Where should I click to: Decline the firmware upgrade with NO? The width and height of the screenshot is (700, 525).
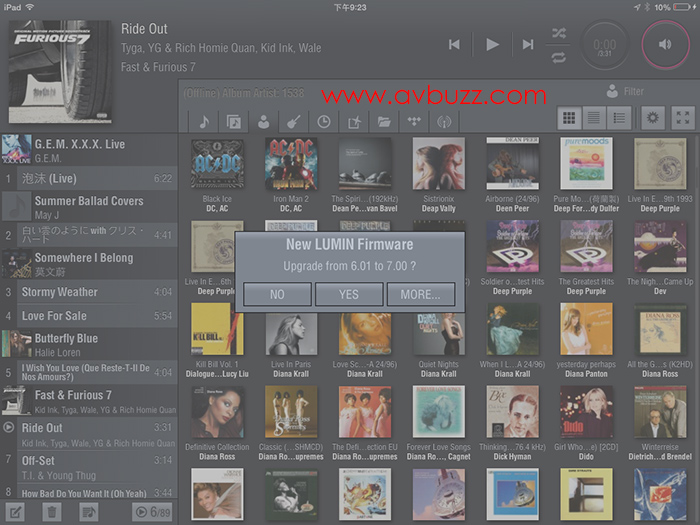pyautogui.click(x=277, y=294)
